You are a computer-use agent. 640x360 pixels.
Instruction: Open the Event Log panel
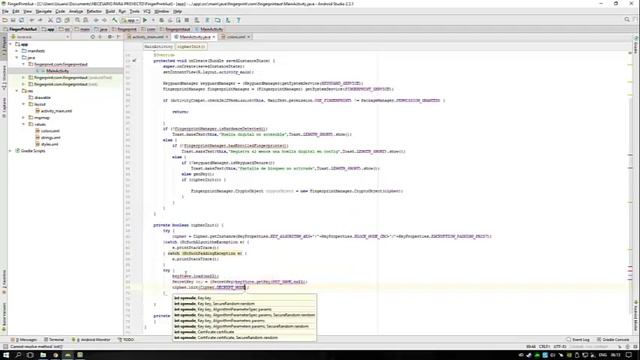(x=578, y=340)
